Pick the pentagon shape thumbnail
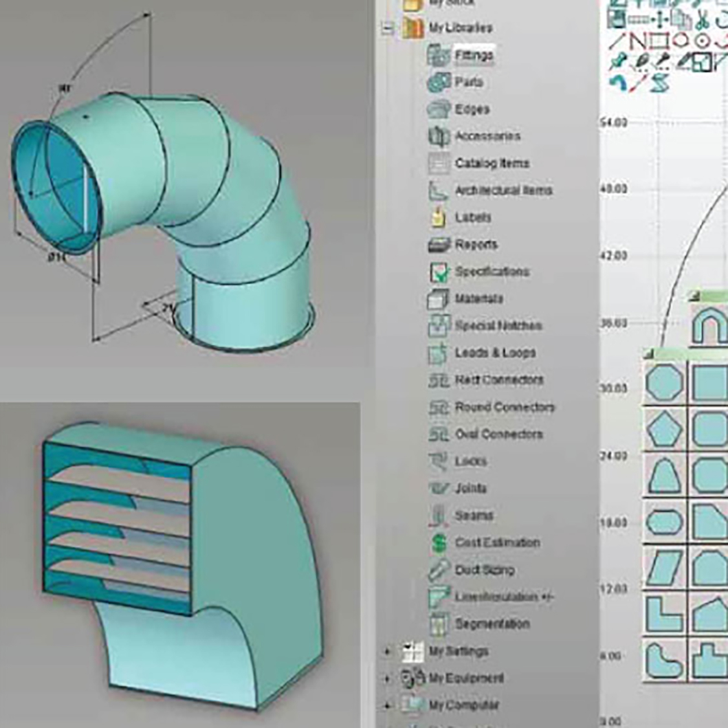 click(x=665, y=429)
